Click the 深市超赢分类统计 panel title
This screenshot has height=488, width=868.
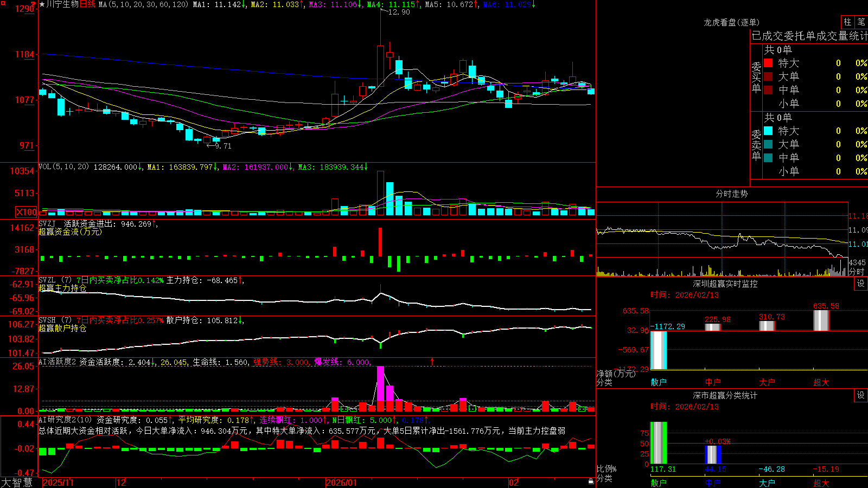(x=725, y=395)
